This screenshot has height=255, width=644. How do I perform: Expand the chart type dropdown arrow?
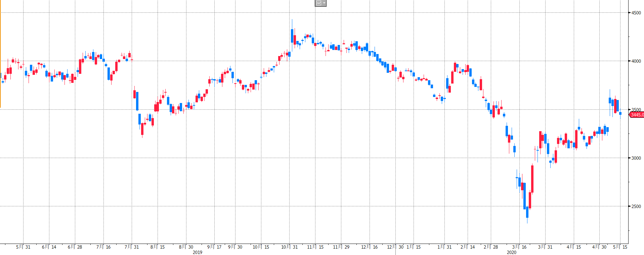click(x=324, y=3)
